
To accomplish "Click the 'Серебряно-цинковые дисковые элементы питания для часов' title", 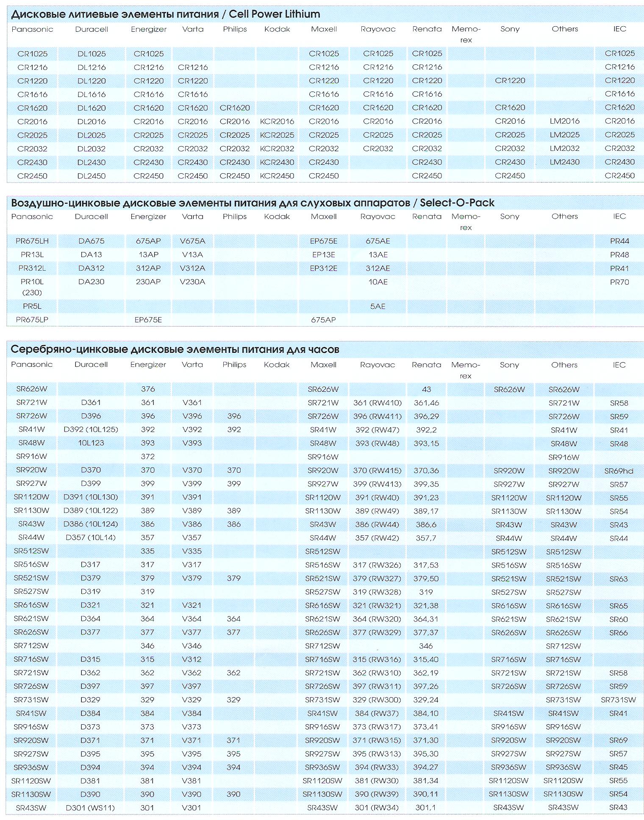I will (175, 349).
